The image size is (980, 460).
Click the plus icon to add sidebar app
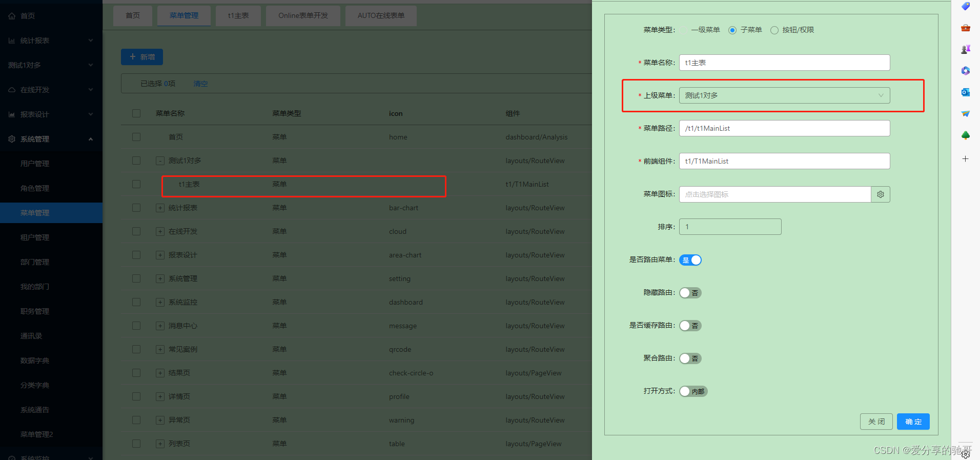tap(966, 159)
